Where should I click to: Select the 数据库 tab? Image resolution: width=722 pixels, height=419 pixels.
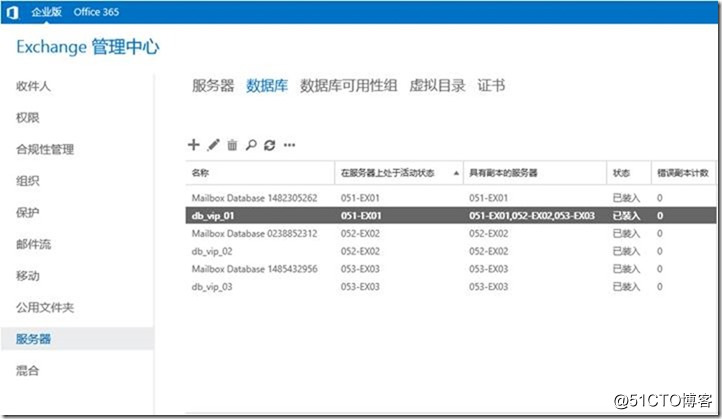[x=267, y=85]
